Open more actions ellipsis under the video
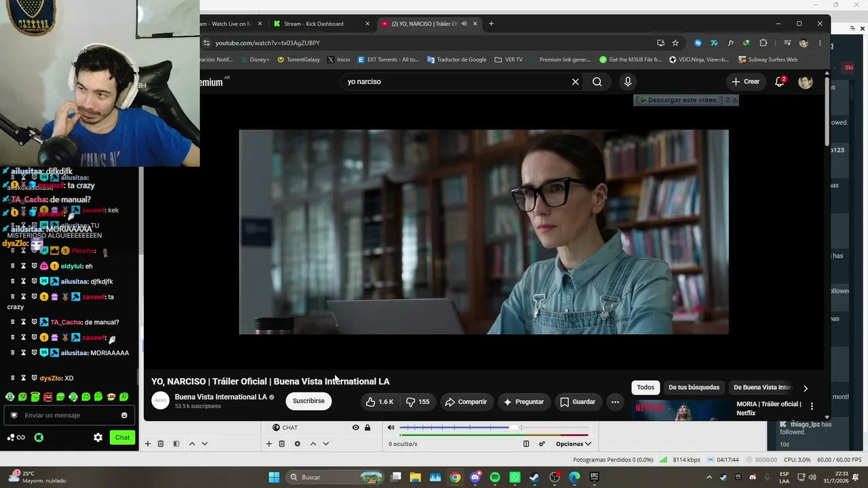Image resolution: width=868 pixels, height=488 pixels. 615,402
